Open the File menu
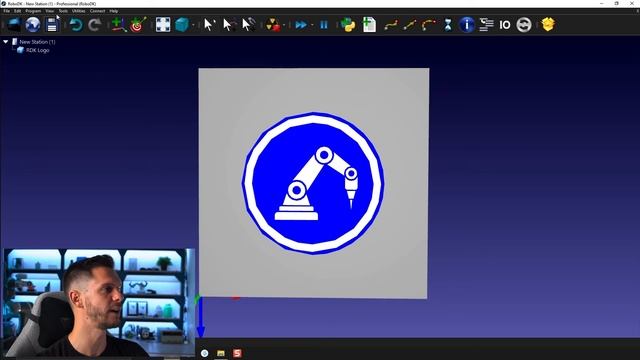Viewport: 640px width, 360px height. click(6, 11)
